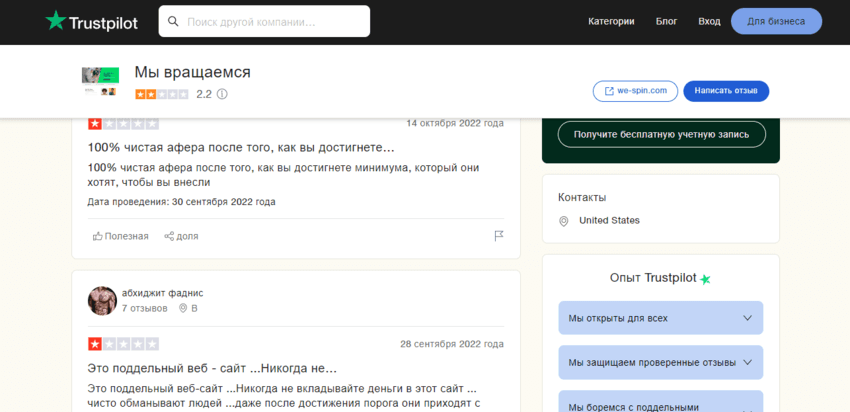Click the info icon beside 2.2 rating

click(222, 94)
